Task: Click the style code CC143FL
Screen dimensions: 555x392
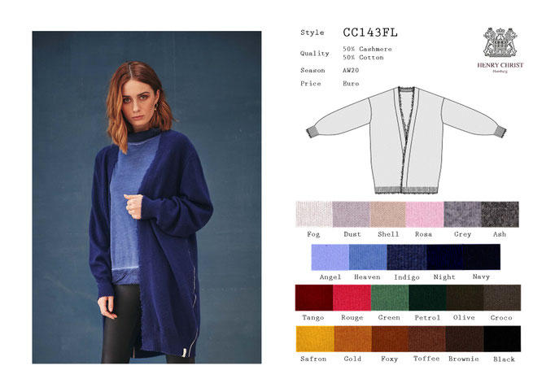Action: point(370,33)
